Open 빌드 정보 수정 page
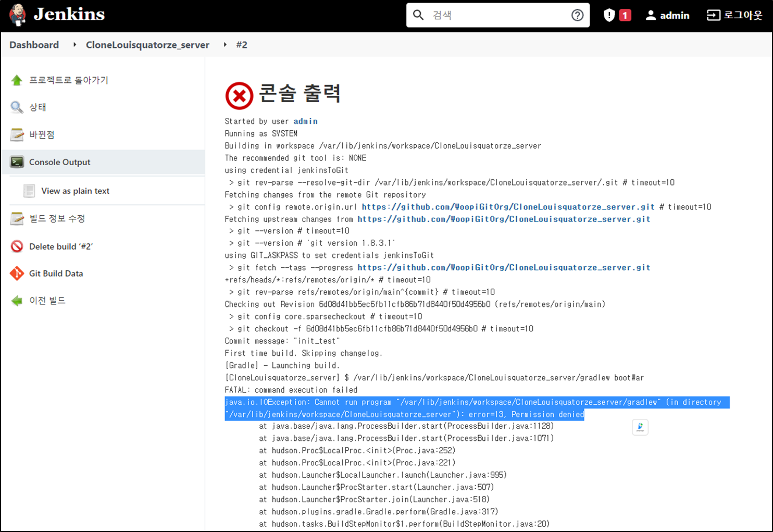This screenshot has width=773, height=532. (57, 219)
